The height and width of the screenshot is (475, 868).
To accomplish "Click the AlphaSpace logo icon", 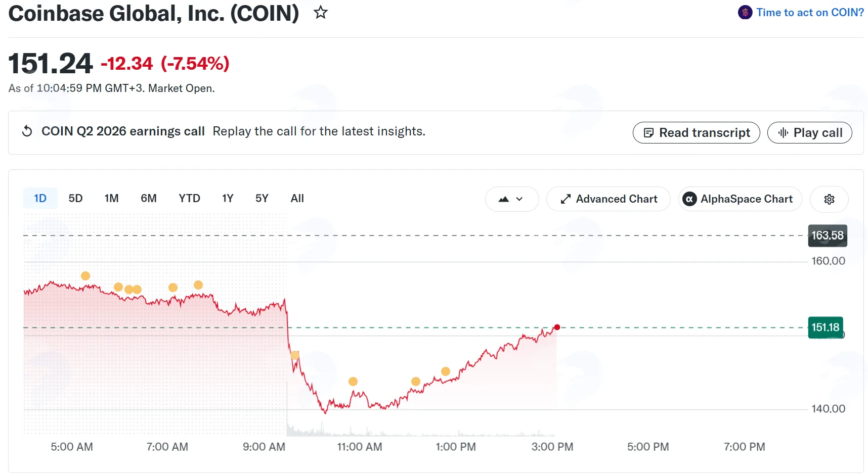I will (689, 199).
